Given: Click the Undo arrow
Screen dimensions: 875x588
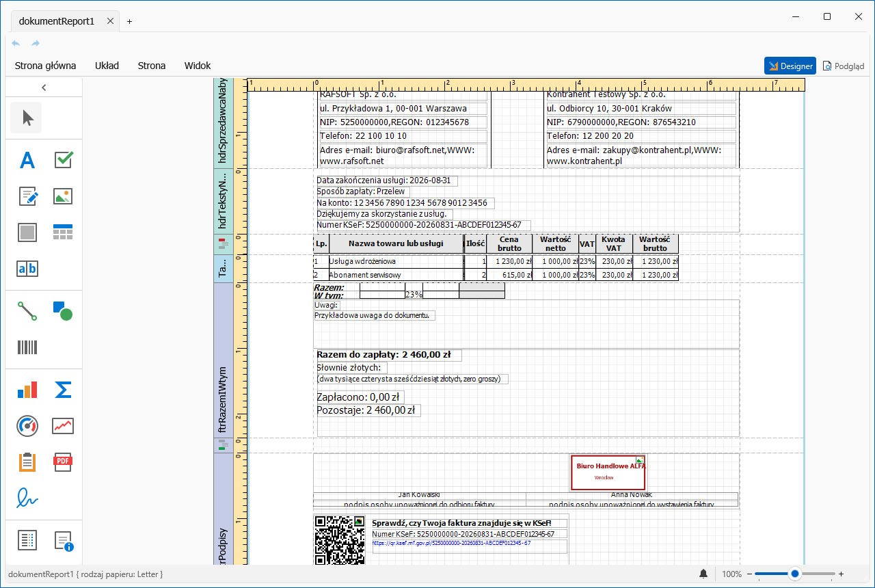Looking at the screenshot, I should 16,43.
